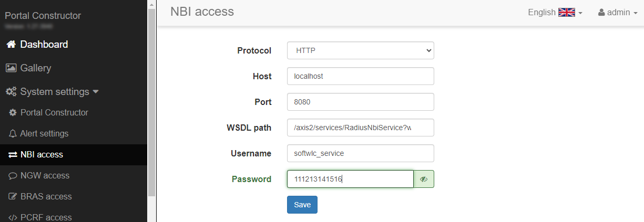
Task: Click the Portal Constructor gear icon
Action: coord(13,113)
